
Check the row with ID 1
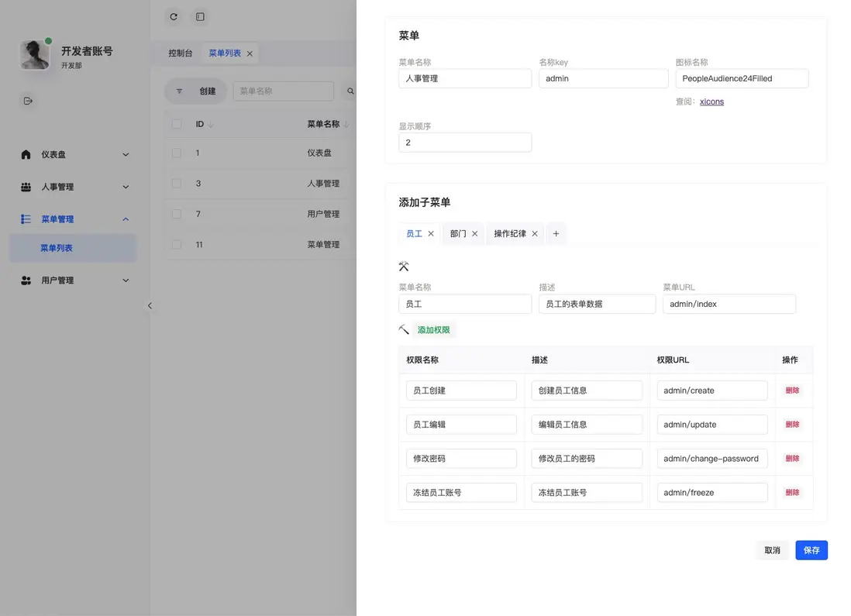tap(177, 153)
